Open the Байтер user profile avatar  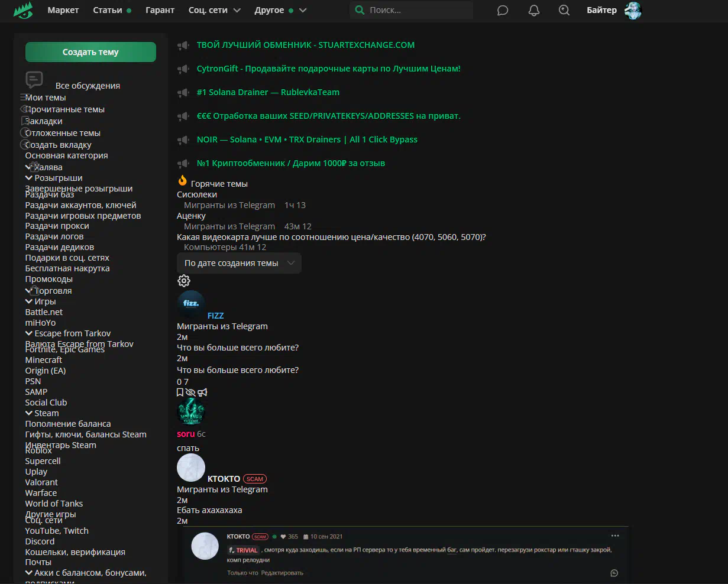(x=633, y=10)
